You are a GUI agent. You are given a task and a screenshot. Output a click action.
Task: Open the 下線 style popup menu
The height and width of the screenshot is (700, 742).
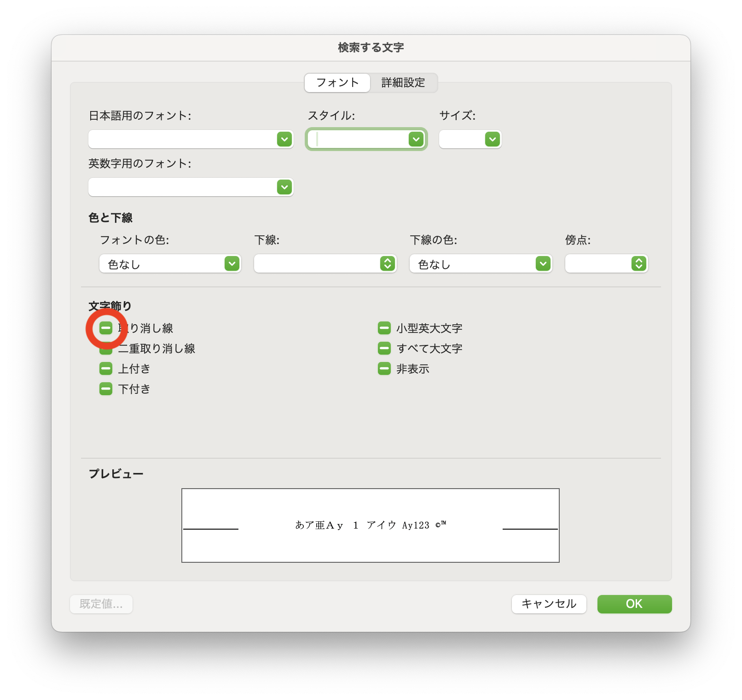pyautogui.click(x=388, y=263)
